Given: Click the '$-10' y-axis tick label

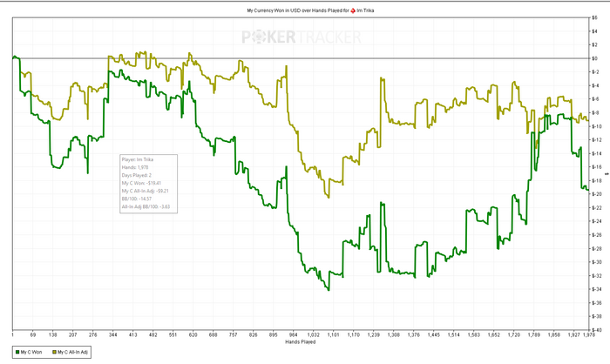Looking at the screenshot, I should (x=596, y=126).
